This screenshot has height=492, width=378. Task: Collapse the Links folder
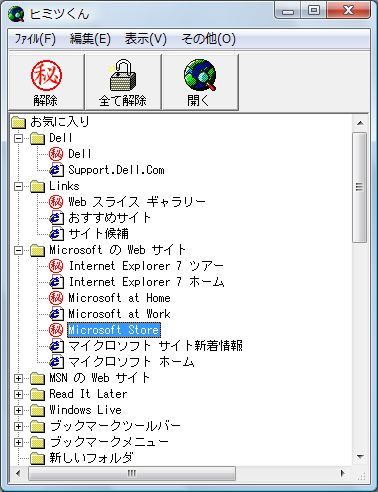coord(19,186)
